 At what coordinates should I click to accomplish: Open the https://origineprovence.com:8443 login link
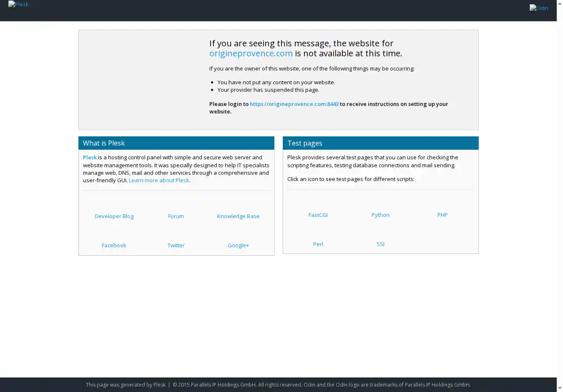[294, 104]
